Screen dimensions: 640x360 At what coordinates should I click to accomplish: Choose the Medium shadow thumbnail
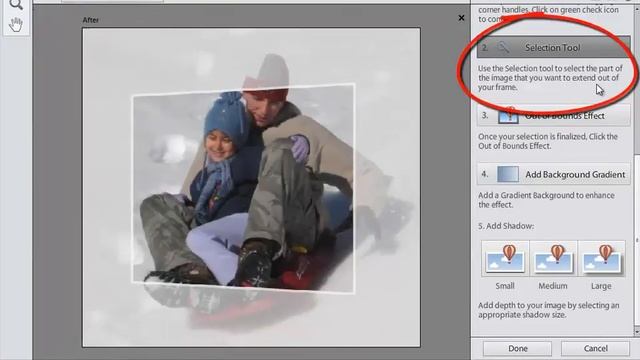[x=553, y=259]
